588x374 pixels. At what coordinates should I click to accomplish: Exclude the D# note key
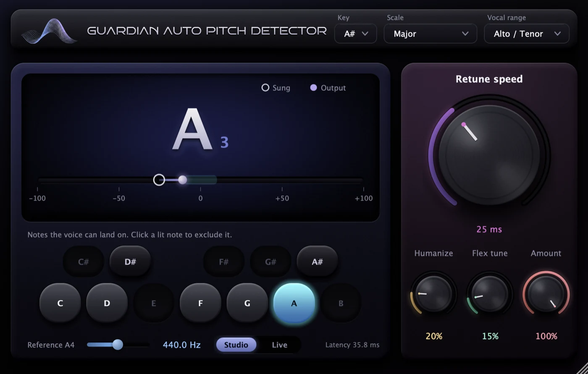(130, 262)
